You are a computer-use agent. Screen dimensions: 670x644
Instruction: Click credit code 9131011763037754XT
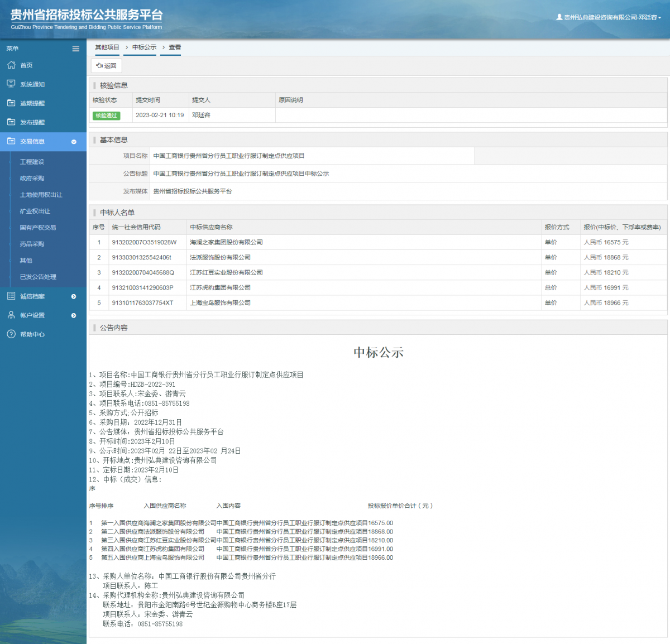click(142, 302)
